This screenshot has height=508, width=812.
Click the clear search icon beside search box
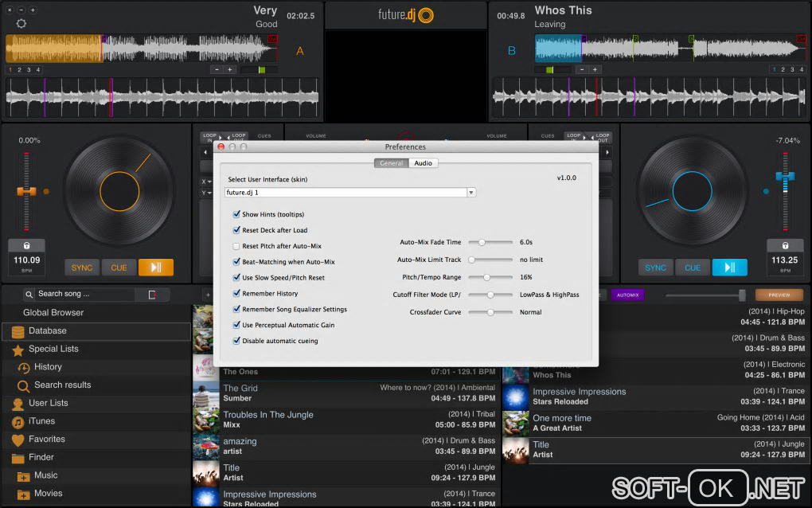click(152, 295)
